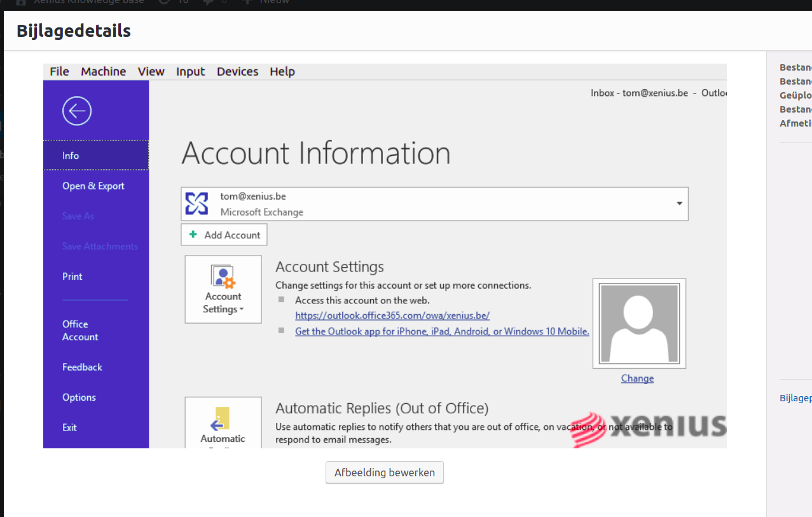812x517 pixels.
Task: Click the profile photo placeholder
Action: click(639, 323)
